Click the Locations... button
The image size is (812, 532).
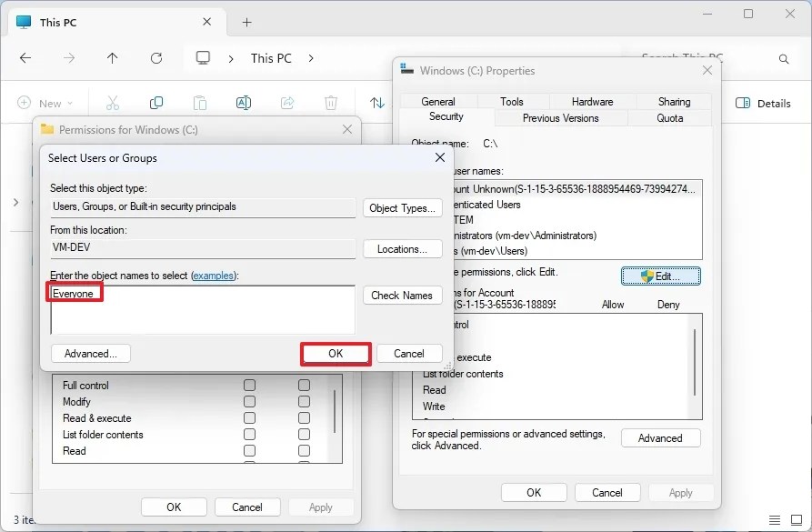click(403, 249)
